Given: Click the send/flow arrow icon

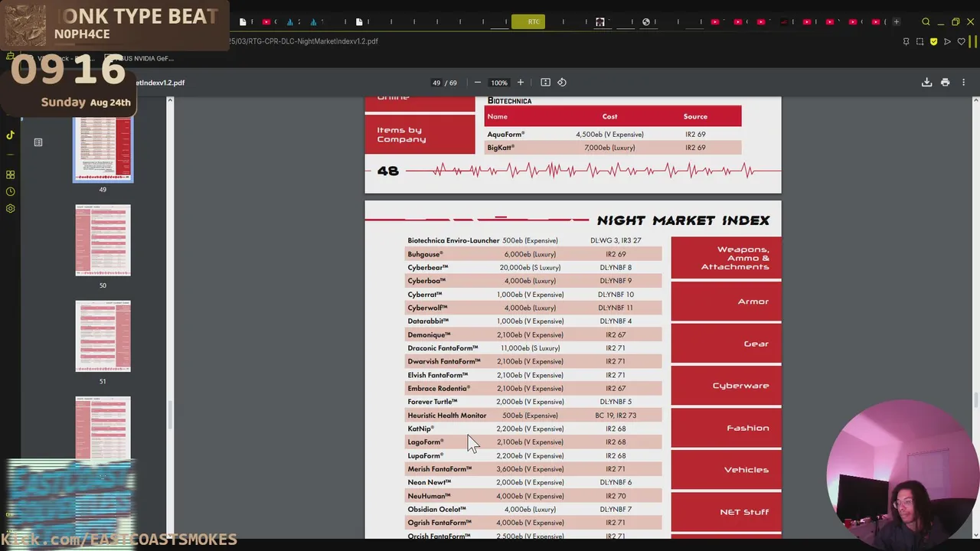Looking at the screenshot, I should 947,41.
